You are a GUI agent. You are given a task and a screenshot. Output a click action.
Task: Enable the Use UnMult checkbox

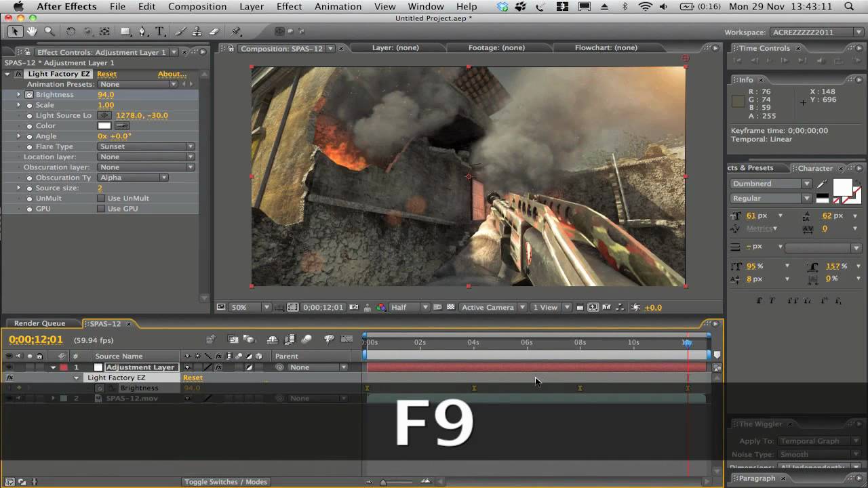pyautogui.click(x=101, y=199)
